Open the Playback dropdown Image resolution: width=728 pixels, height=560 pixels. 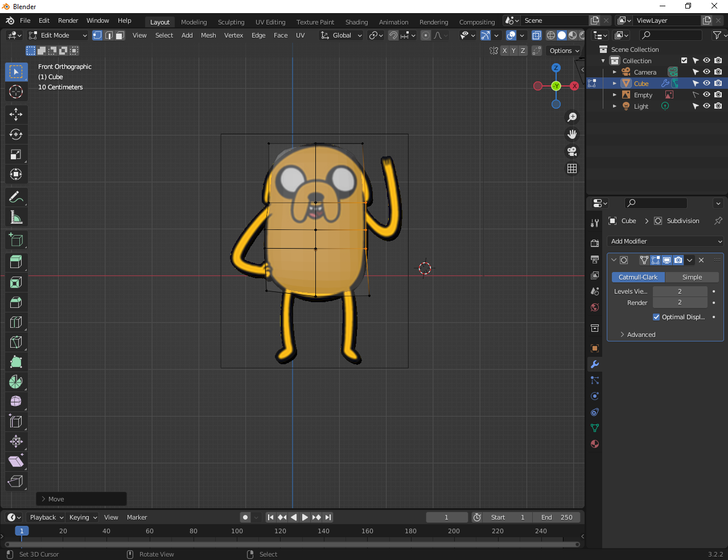46,517
